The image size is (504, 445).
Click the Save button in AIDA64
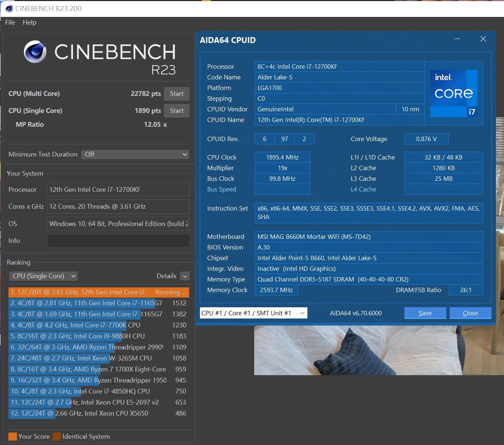point(425,313)
